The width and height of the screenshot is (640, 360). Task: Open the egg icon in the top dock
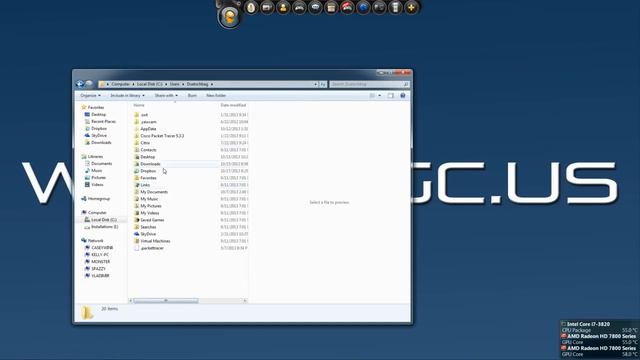click(x=251, y=7)
